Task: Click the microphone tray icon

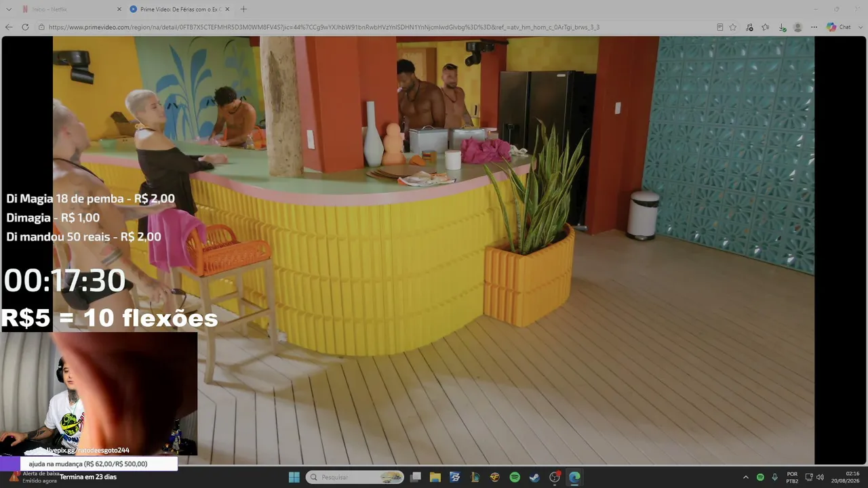Action: pyautogui.click(x=774, y=477)
